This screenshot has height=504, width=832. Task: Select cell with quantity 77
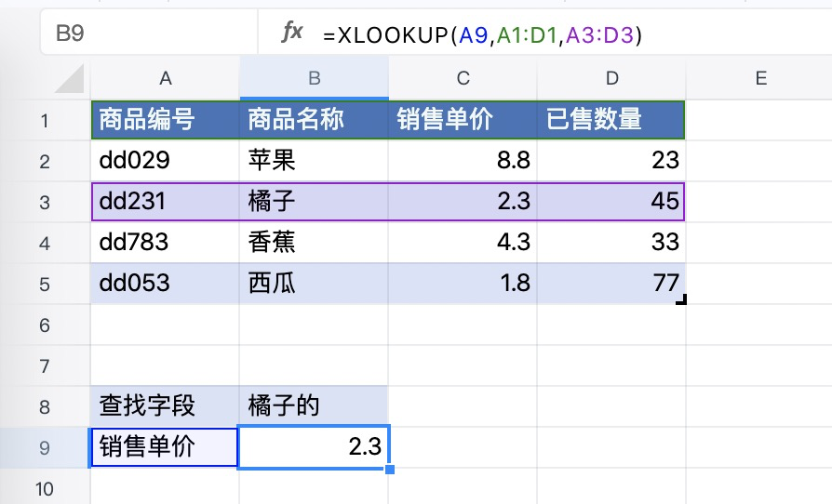click(611, 284)
